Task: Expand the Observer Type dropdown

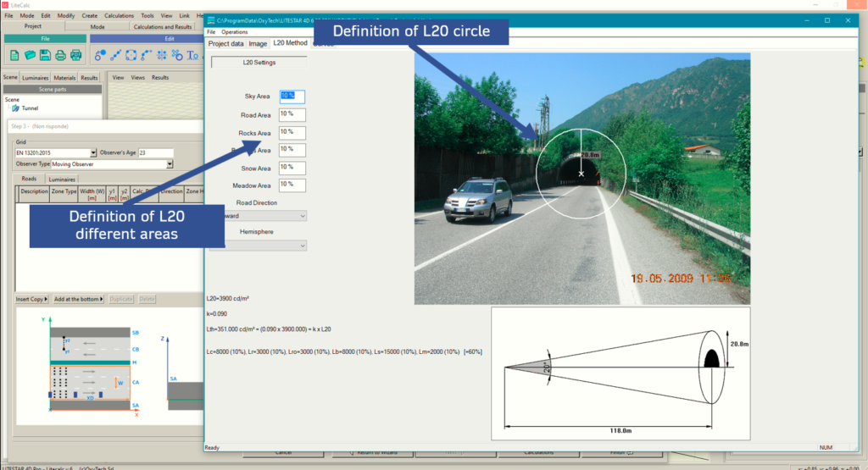Action: (x=170, y=163)
